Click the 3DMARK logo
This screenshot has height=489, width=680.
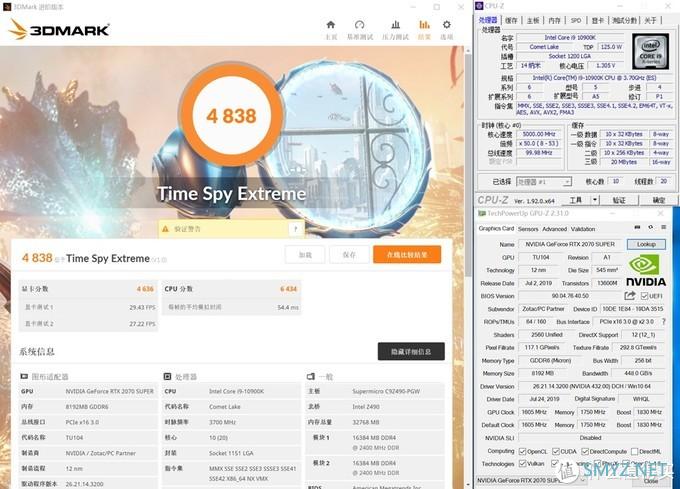coord(59,29)
